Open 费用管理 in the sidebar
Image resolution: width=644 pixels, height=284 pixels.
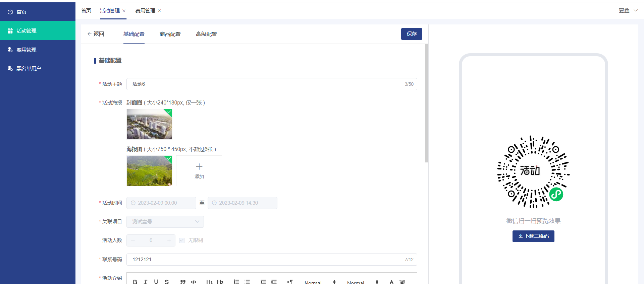[38, 50]
